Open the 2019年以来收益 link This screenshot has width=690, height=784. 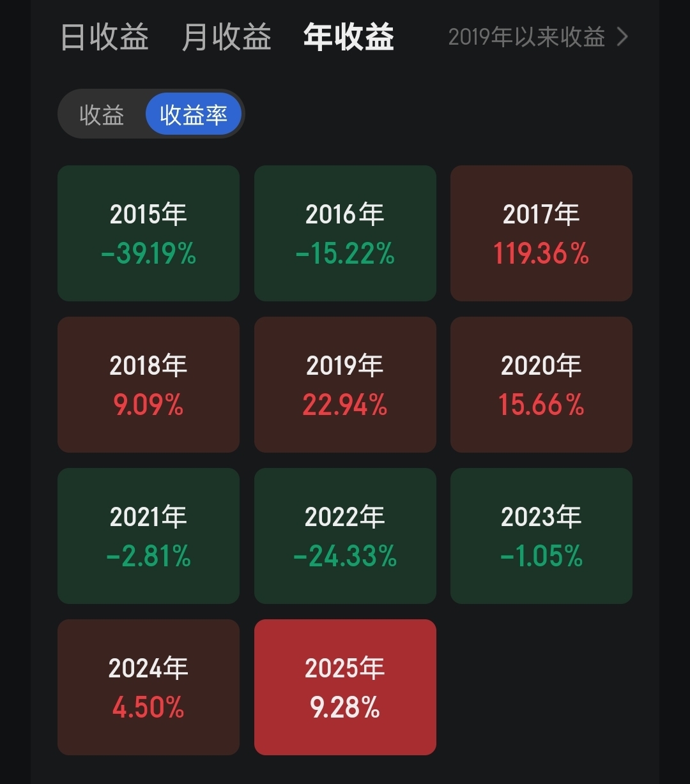pyautogui.click(x=526, y=37)
